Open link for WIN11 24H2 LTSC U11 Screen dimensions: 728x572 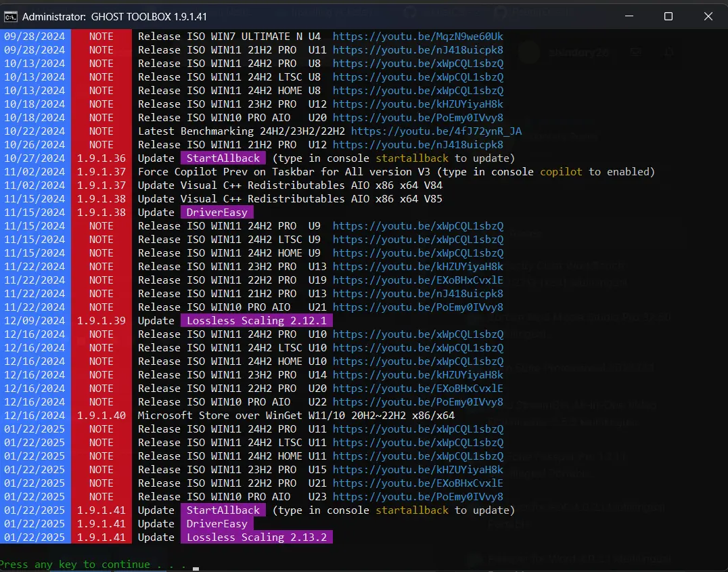pos(418,442)
